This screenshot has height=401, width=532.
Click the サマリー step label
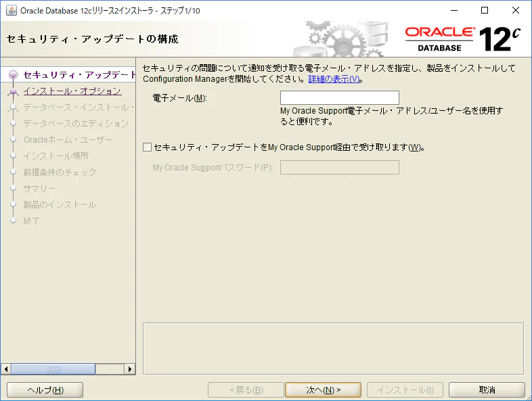39,189
